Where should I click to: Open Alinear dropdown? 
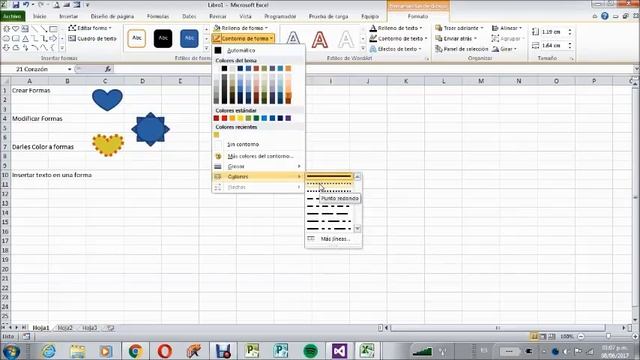(x=507, y=28)
